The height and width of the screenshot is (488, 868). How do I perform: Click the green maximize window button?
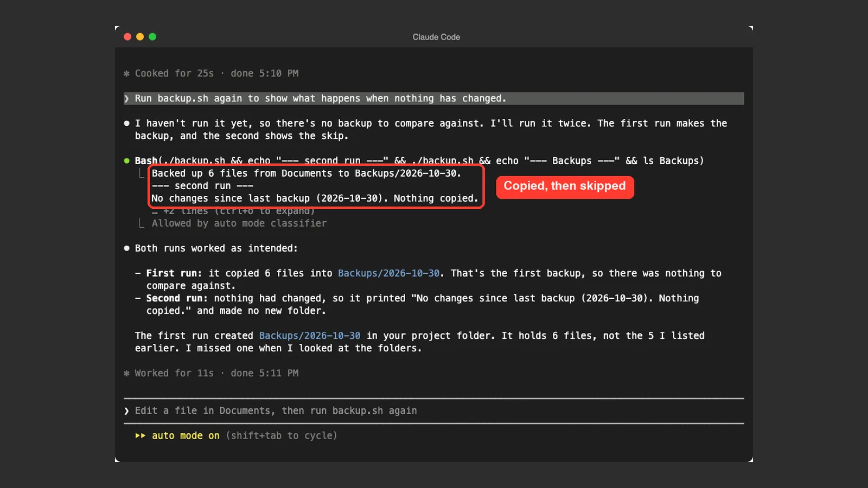click(x=152, y=37)
